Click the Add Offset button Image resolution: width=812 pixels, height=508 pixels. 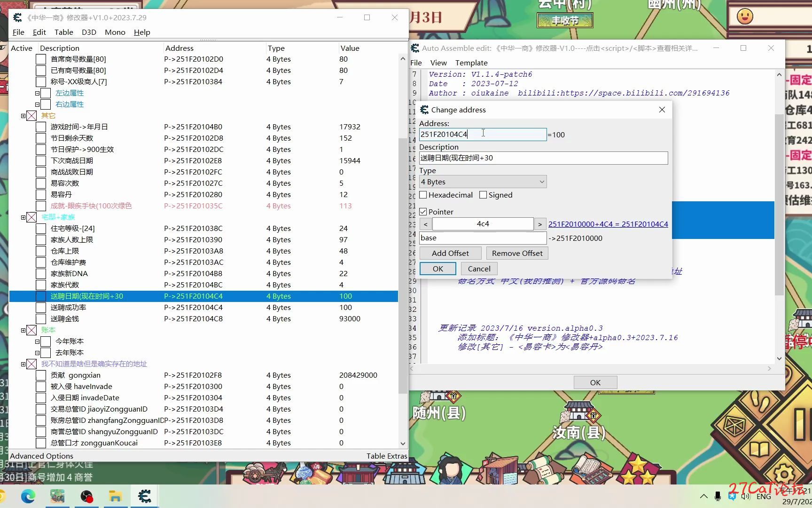[450, 253]
